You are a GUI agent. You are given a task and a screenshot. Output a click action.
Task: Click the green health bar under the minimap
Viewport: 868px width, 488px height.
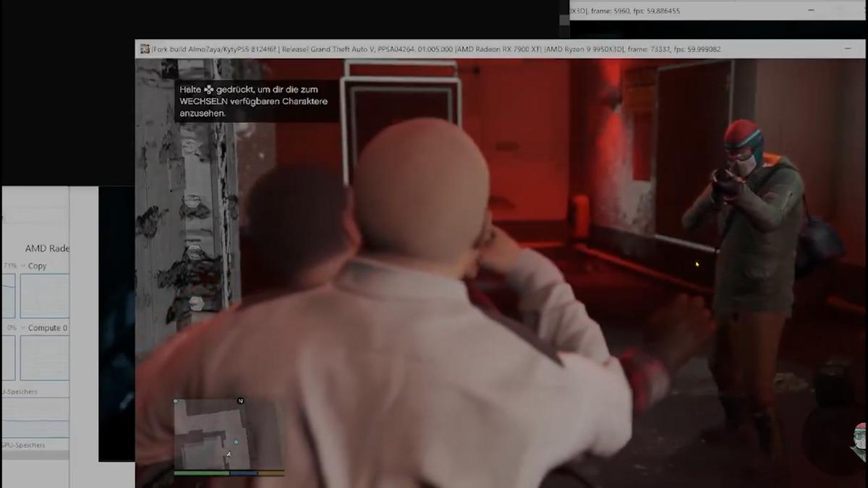[x=202, y=474]
